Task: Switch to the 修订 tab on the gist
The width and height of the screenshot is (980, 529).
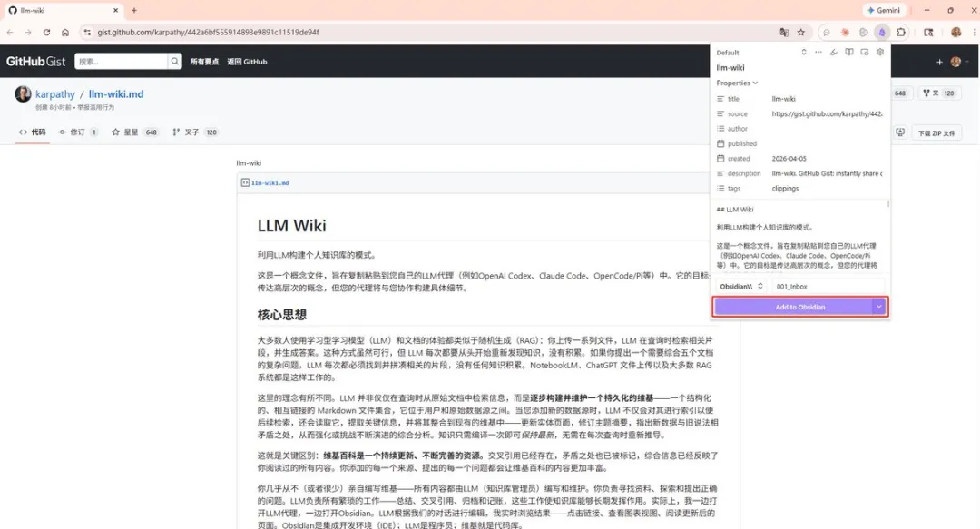Action: 77,132
